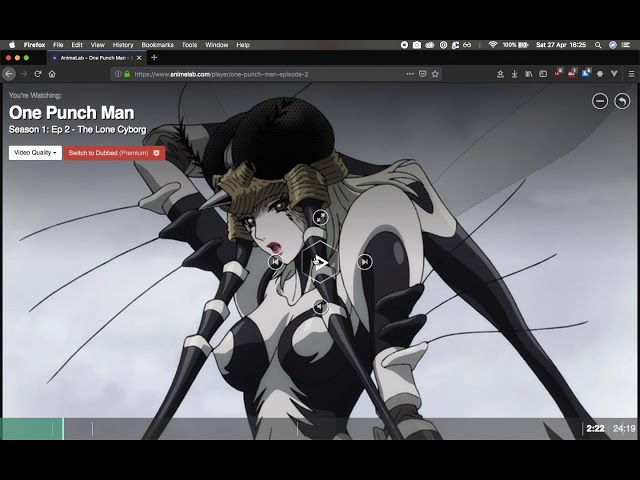Click elapsed time 2:22 readout
The width and height of the screenshot is (640, 480).
(595, 429)
